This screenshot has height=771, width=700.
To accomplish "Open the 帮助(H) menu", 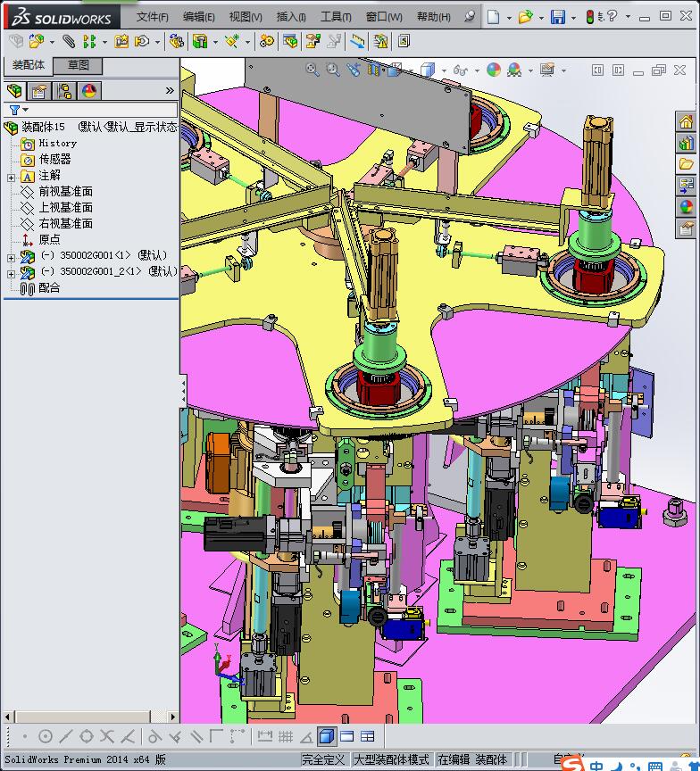I will click(433, 17).
